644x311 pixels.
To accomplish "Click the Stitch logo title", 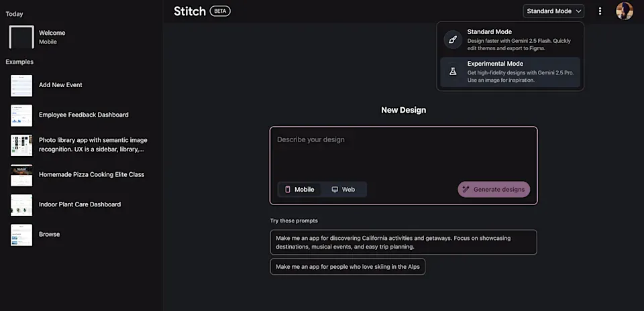I will [190, 11].
